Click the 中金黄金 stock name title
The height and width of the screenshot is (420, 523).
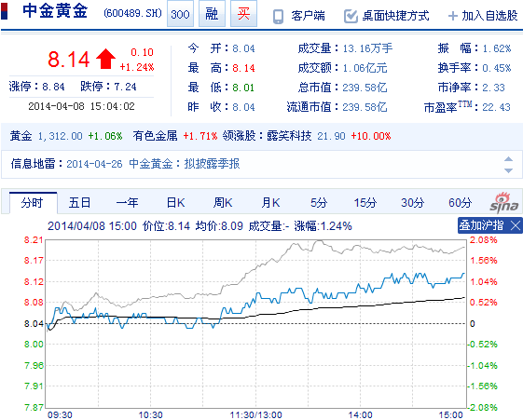pyautogui.click(x=55, y=10)
